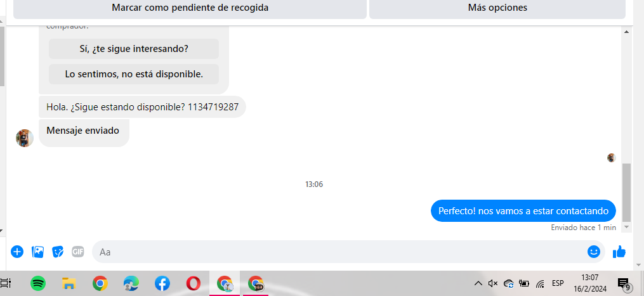Open the emoji picker smiley icon
The image size is (644, 296).
point(593,252)
